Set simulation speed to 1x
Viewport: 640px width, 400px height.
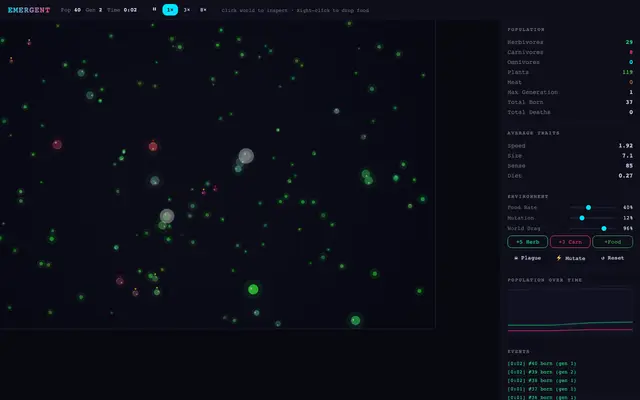click(x=170, y=10)
